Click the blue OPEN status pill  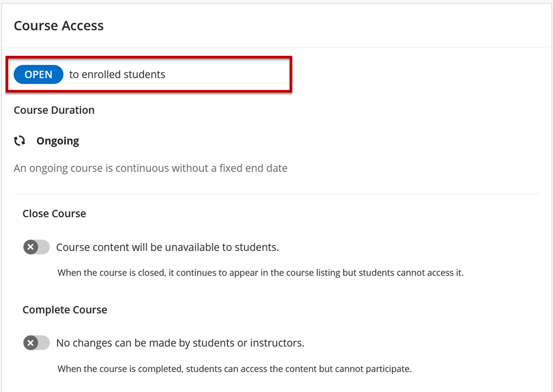coord(38,74)
